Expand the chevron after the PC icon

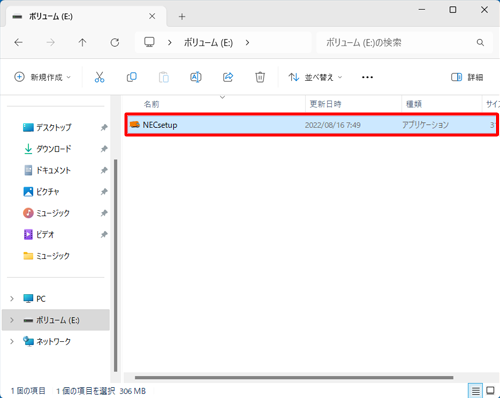coord(170,43)
